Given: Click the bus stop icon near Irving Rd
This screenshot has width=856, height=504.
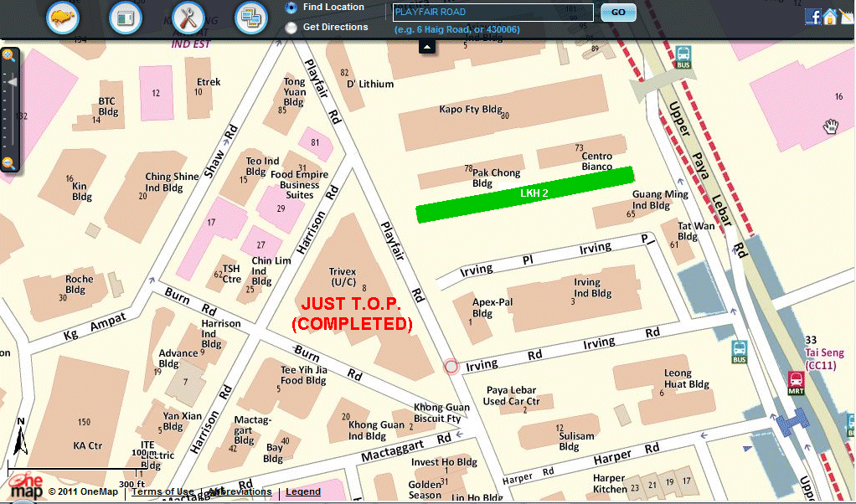Looking at the screenshot, I should click(740, 350).
